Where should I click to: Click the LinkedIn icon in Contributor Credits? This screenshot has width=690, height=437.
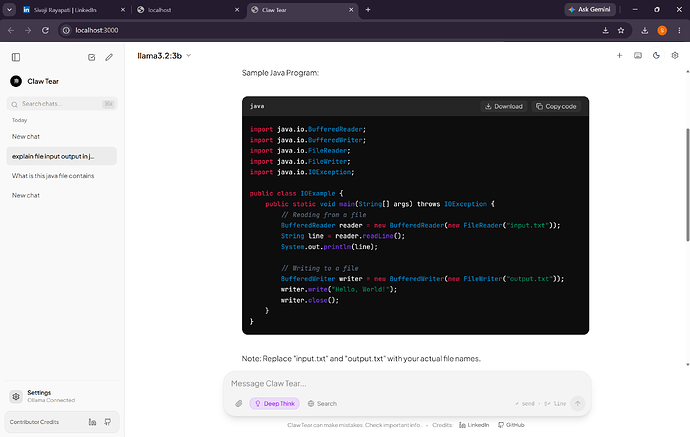click(92, 422)
